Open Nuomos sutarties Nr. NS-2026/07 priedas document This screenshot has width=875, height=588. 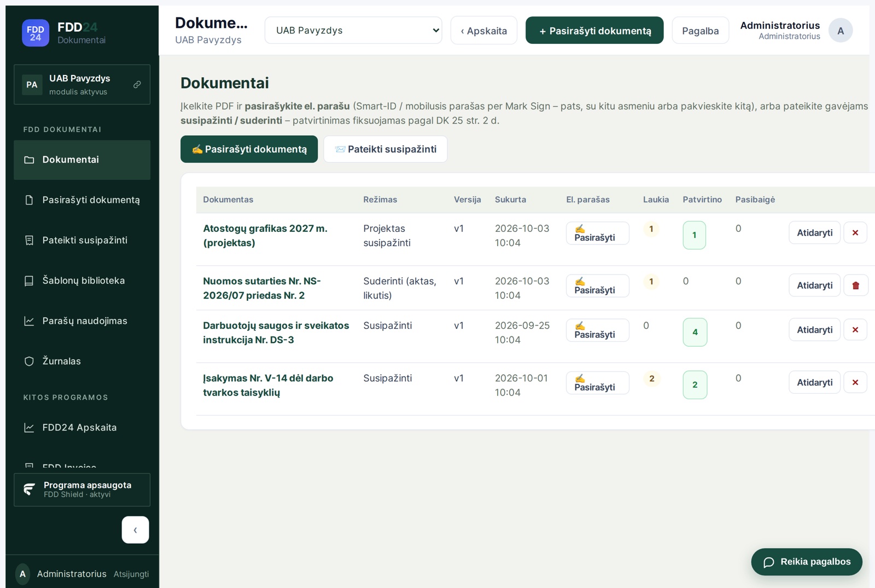(262, 288)
